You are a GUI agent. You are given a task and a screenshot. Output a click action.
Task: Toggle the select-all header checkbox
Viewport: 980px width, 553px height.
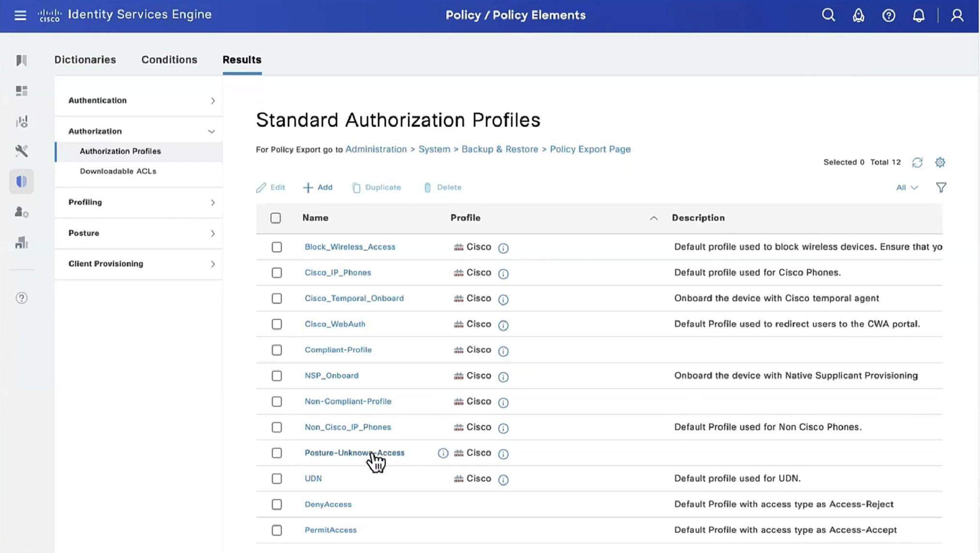pyautogui.click(x=276, y=218)
